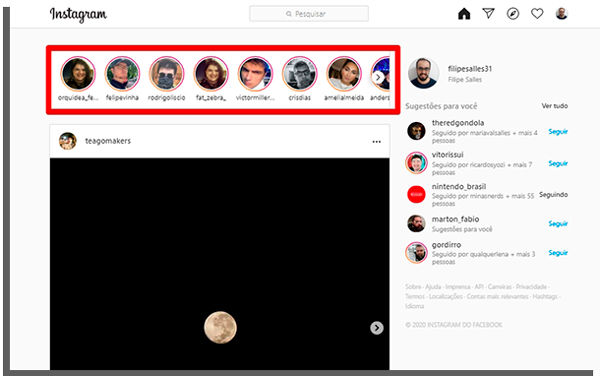Open marton_fabio username
Viewport: 600px width, 376px height.
(455, 219)
